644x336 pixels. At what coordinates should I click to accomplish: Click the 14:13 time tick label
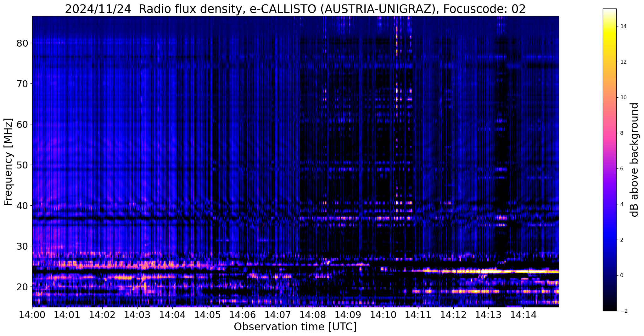pyautogui.click(x=488, y=314)
